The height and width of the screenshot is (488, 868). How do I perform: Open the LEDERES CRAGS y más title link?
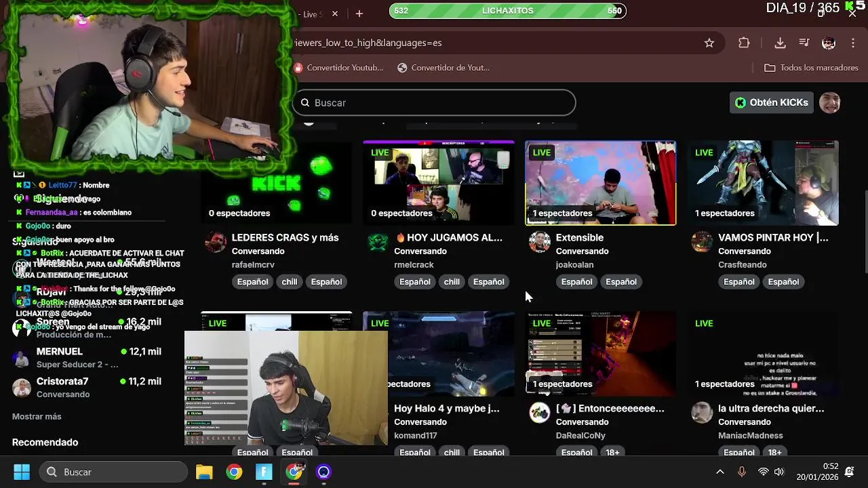coord(285,237)
